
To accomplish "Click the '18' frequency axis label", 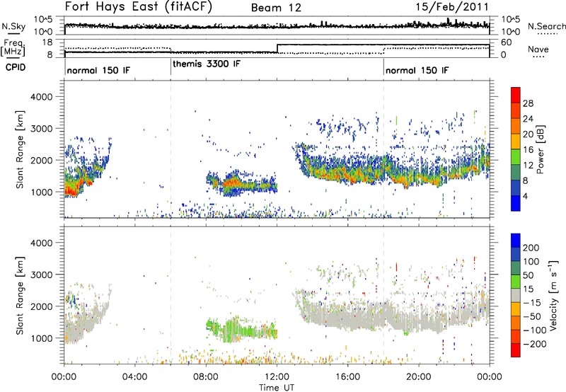I will click(47, 42).
